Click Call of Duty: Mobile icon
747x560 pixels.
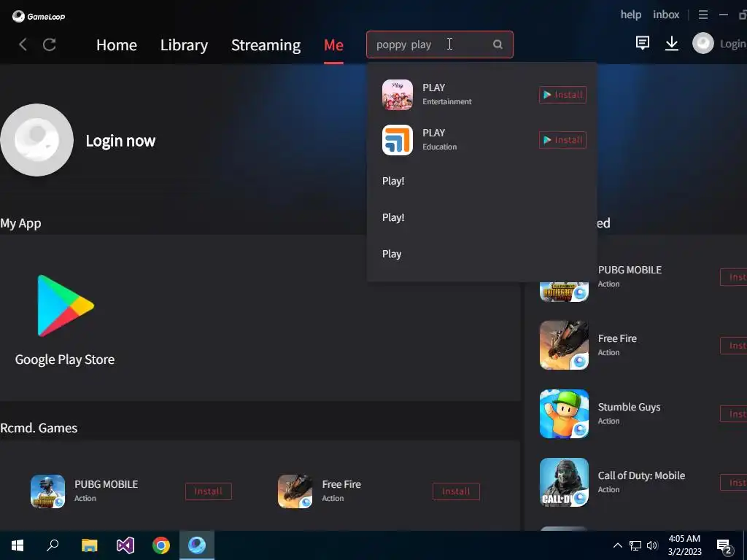pos(564,483)
